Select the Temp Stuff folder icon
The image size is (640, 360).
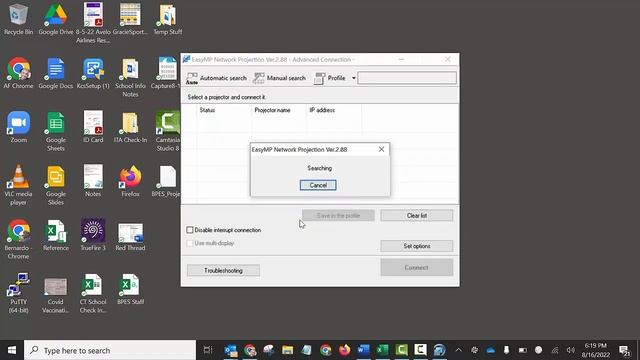[167, 19]
